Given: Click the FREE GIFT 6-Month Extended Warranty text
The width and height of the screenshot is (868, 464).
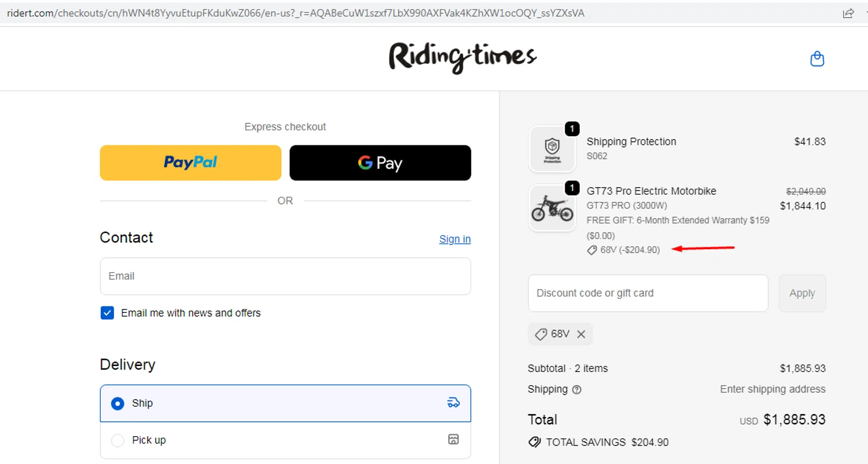Looking at the screenshot, I should [x=678, y=228].
